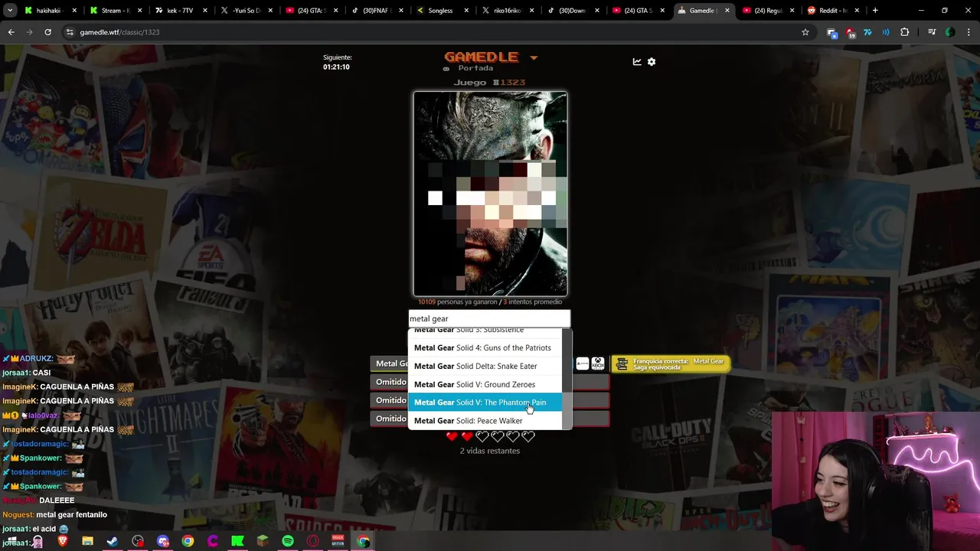Screen dimensions: 980x551
Task: Open the extensions puzzle icon
Action: click(904, 32)
